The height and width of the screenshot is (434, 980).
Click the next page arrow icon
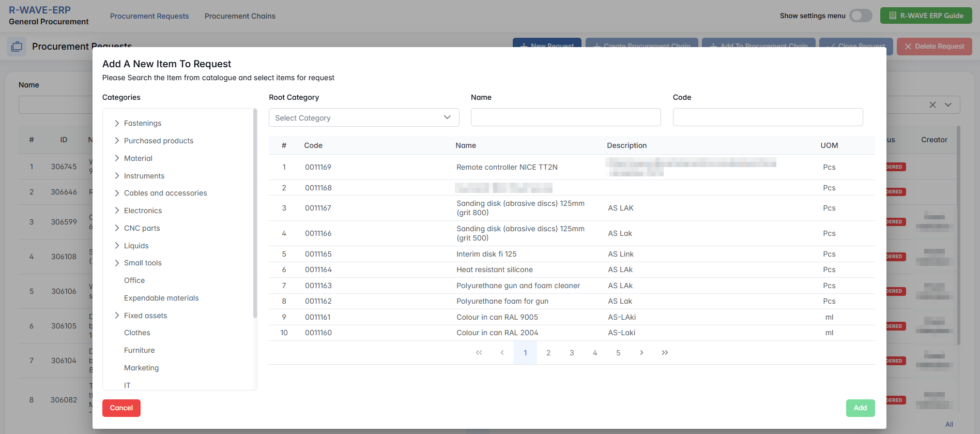tap(641, 353)
